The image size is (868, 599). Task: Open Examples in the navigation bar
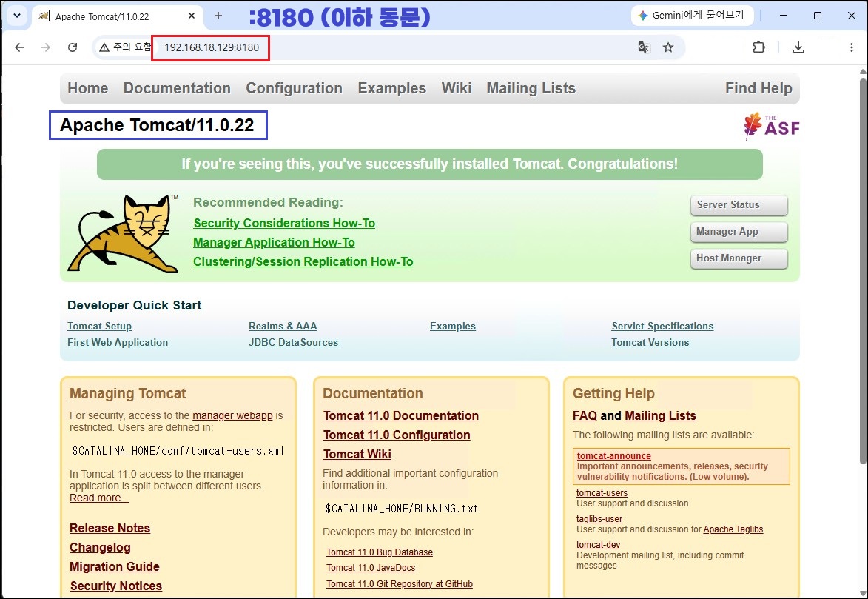click(392, 88)
